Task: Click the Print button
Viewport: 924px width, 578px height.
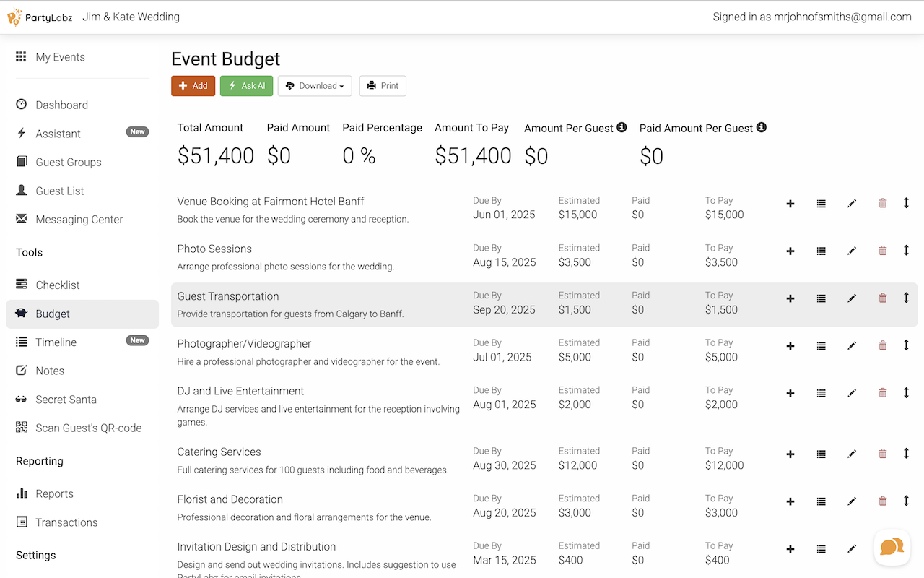Action: tap(383, 86)
